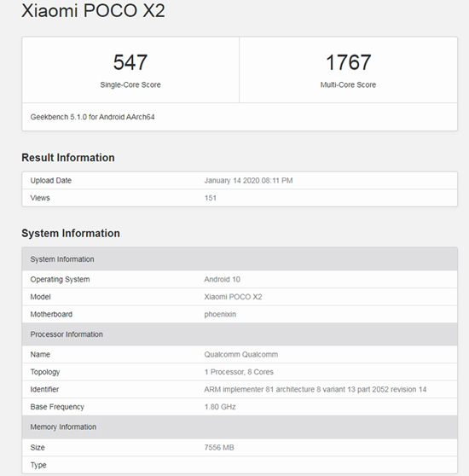Click the processor Name label
Screen dimensions: 469x476
(x=40, y=354)
